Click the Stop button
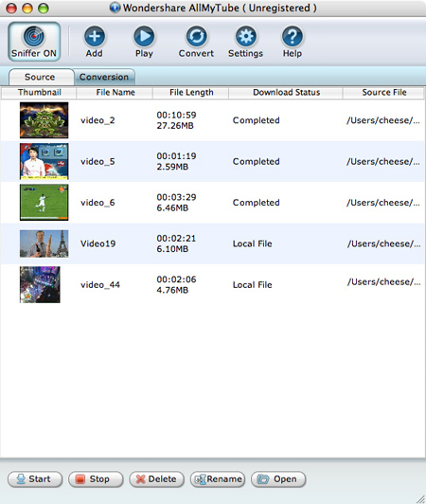This screenshot has height=504, width=426. coord(96,479)
